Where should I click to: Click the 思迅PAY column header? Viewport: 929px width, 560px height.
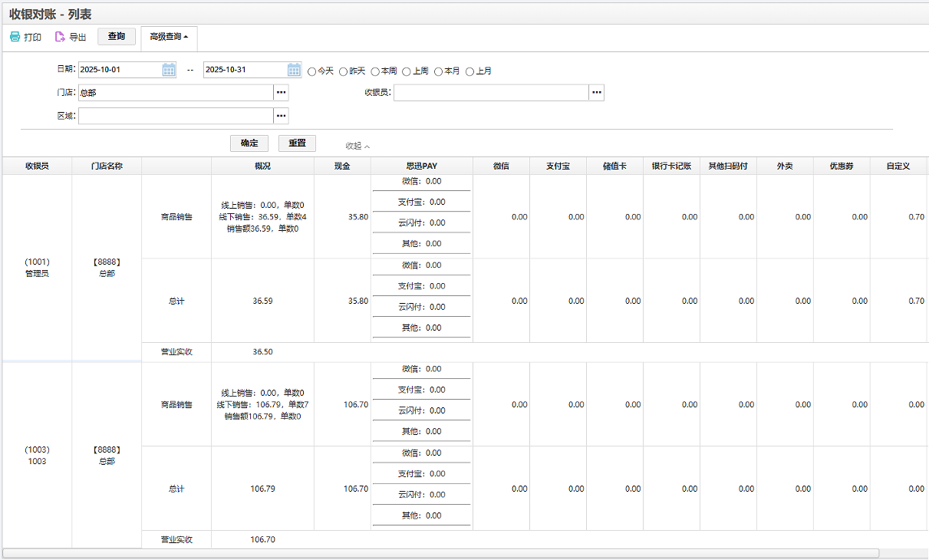tap(422, 166)
